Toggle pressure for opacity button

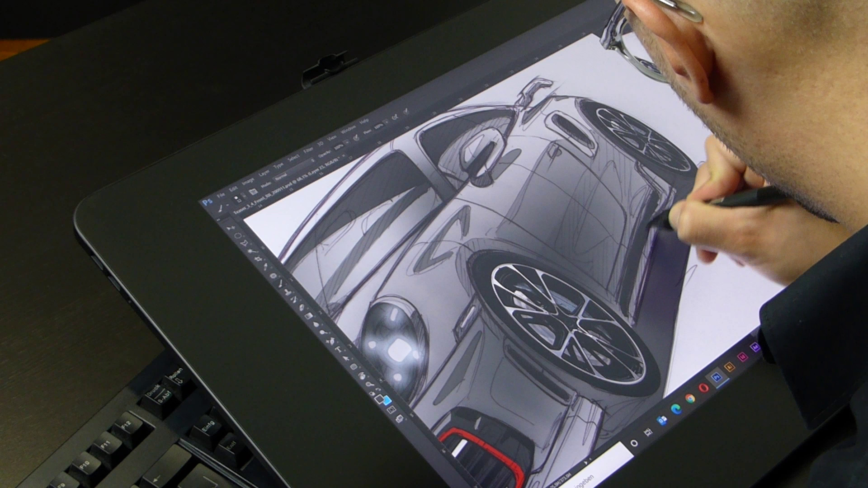(356, 138)
